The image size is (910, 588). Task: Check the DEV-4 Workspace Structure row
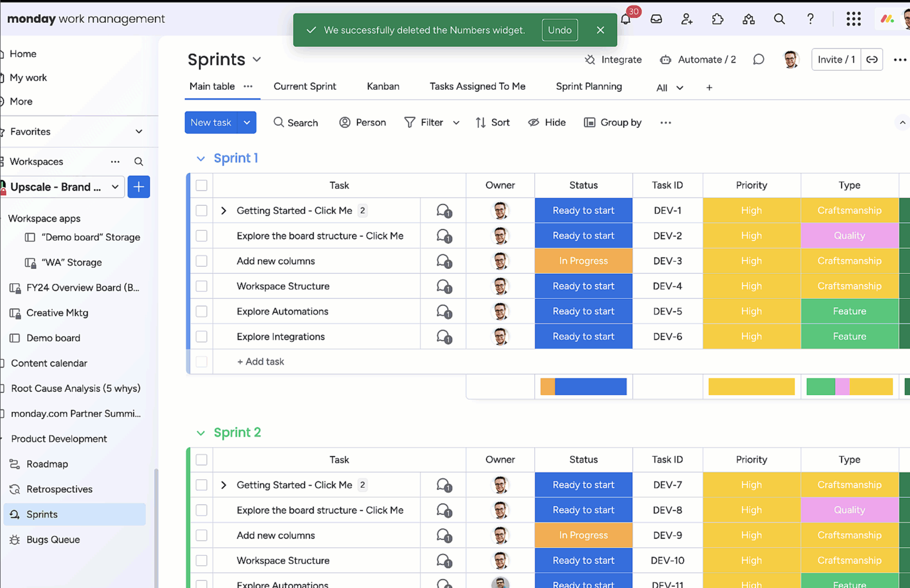[201, 286]
